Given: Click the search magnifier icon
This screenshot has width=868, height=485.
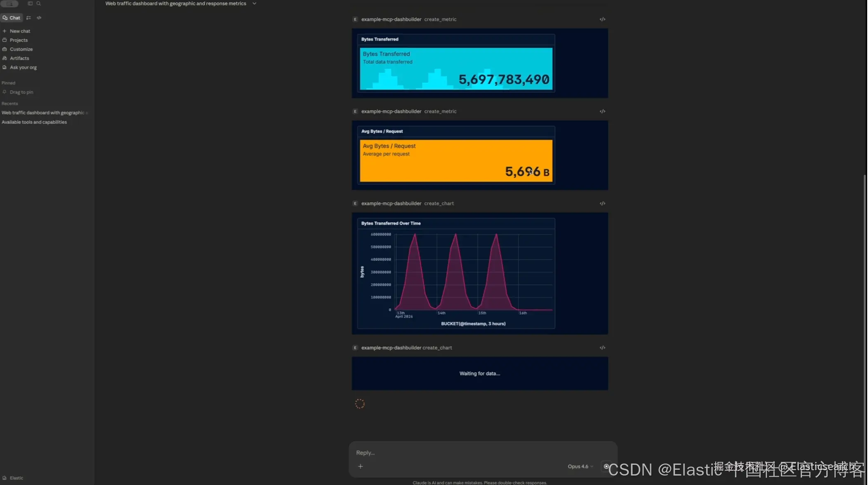Looking at the screenshot, I should (39, 3).
